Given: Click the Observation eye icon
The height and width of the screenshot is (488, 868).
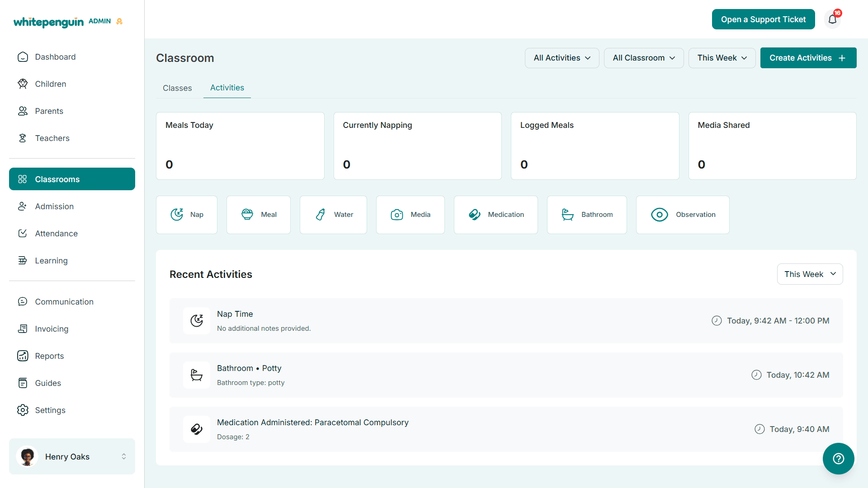Looking at the screenshot, I should coord(660,215).
